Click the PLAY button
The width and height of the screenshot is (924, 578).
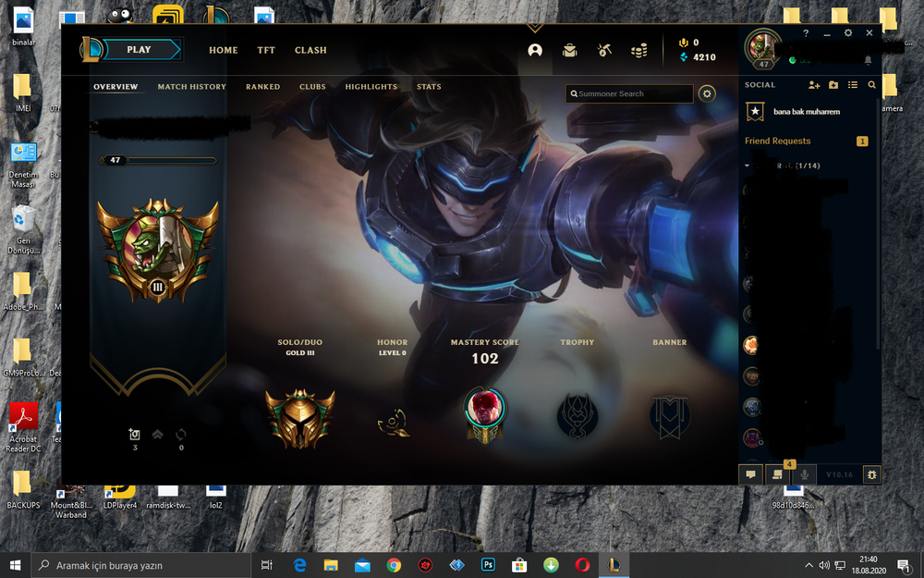click(x=141, y=50)
